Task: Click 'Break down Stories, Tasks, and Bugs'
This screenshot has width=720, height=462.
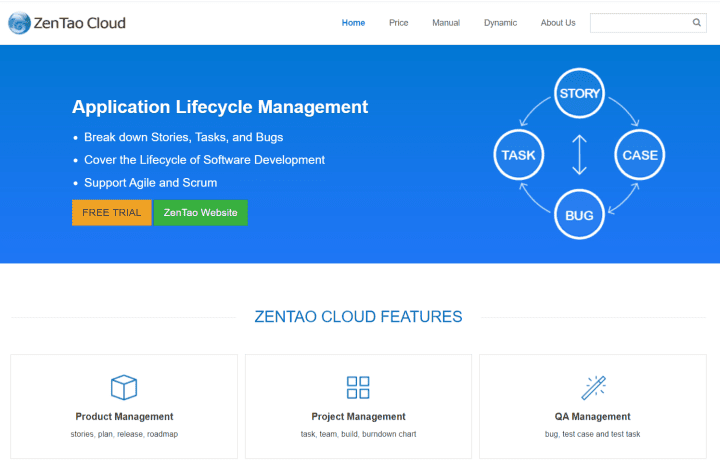Action: [x=184, y=137]
